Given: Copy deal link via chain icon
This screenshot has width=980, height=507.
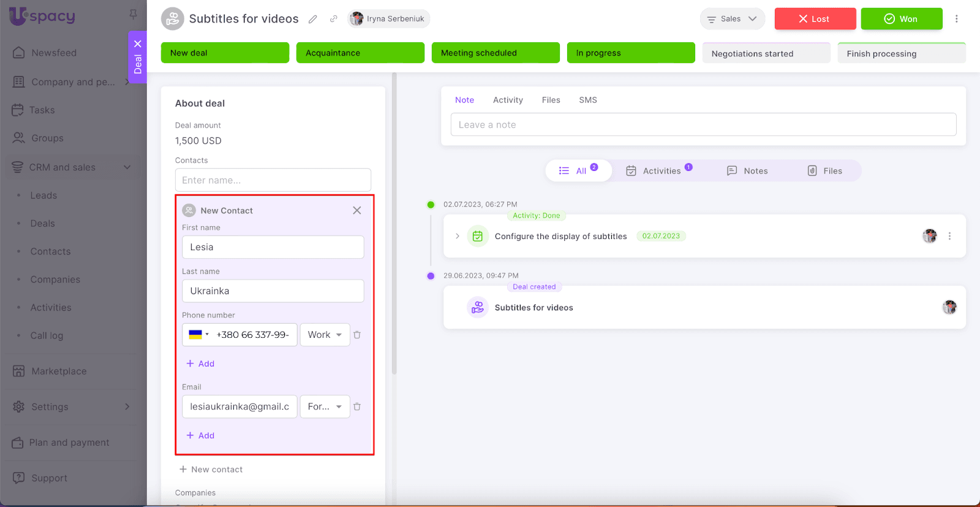Looking at the screenshot, I should 334,19.
